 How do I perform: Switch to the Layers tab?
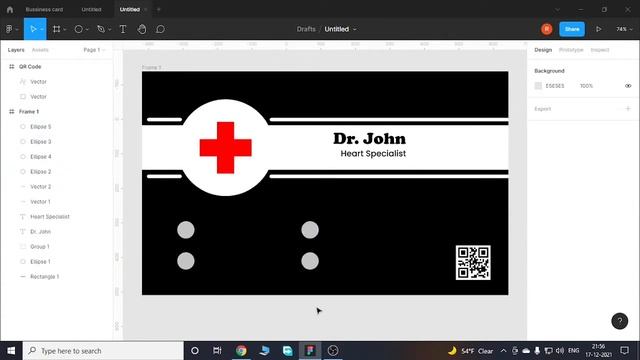(x=16, y=50)
